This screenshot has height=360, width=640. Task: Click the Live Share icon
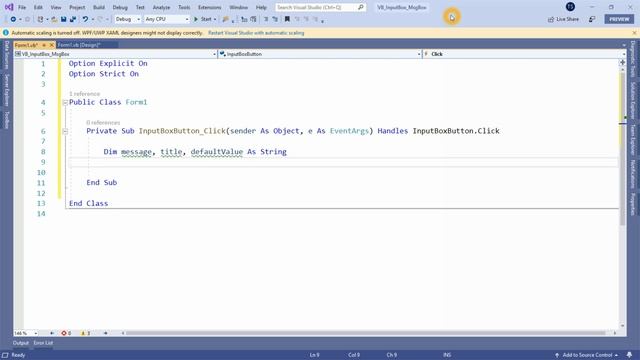click(551, 19)
